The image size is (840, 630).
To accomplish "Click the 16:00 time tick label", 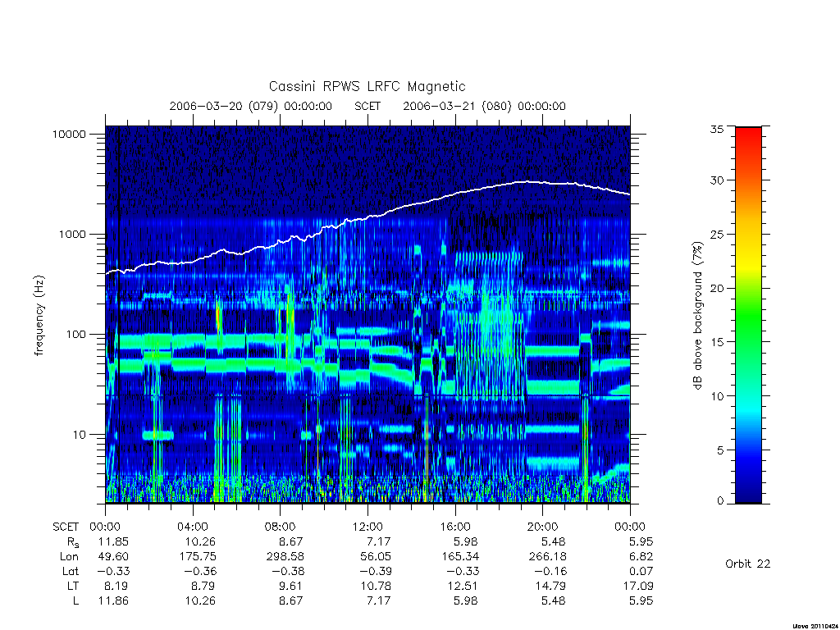I will (454, 527).
